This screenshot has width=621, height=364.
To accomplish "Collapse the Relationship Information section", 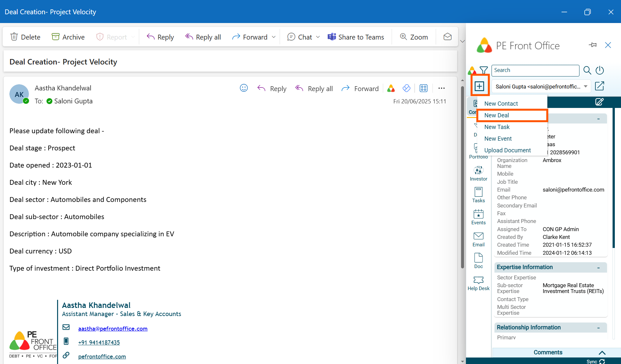I will click(x=598, y=328).
